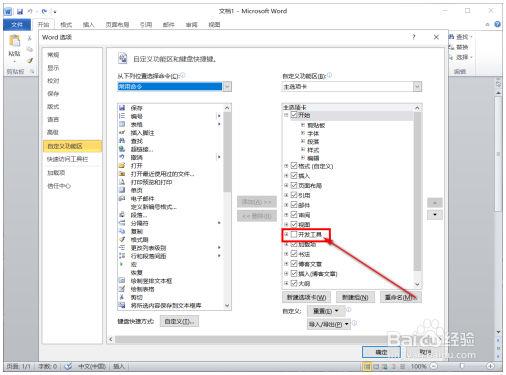Uncheck the 格式 (自定义) checkbox
Image resolution: width=506 pixels, height=375 pixels.
pos(294,166)
